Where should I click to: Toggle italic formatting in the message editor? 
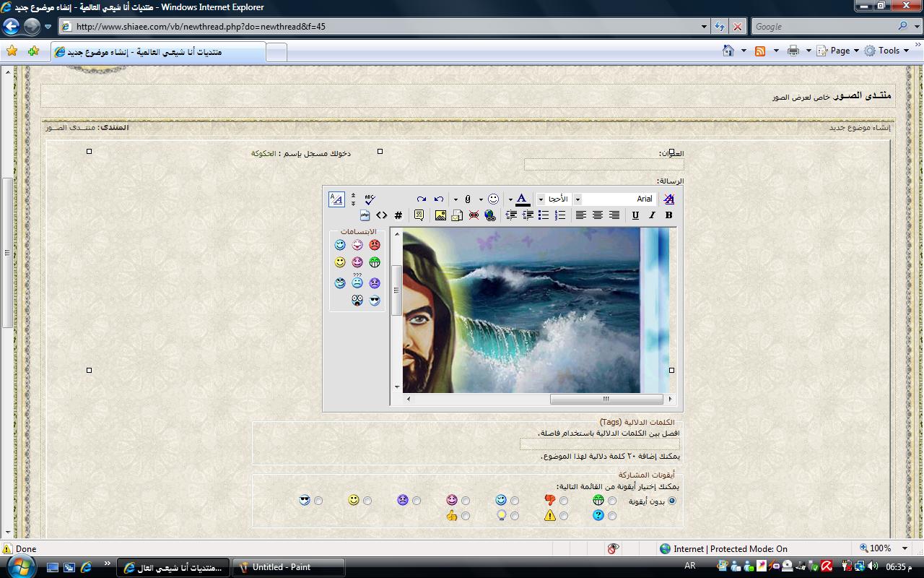652,215
